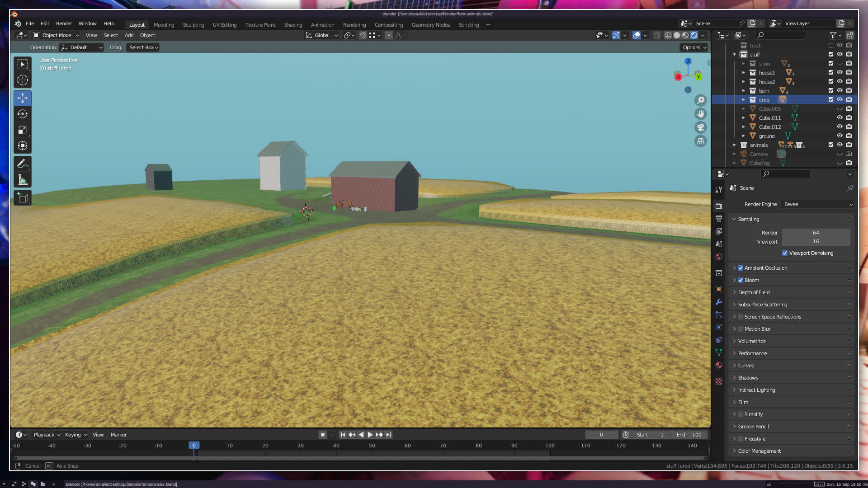
Task: Select the Measure tool
Action: (22, 180)
